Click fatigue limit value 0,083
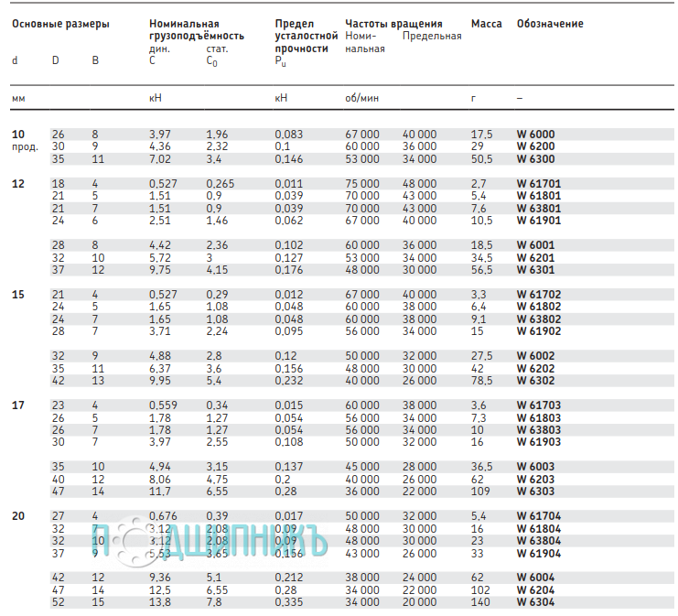The width and height of the screenshot is (678, 616). [289, 135]
